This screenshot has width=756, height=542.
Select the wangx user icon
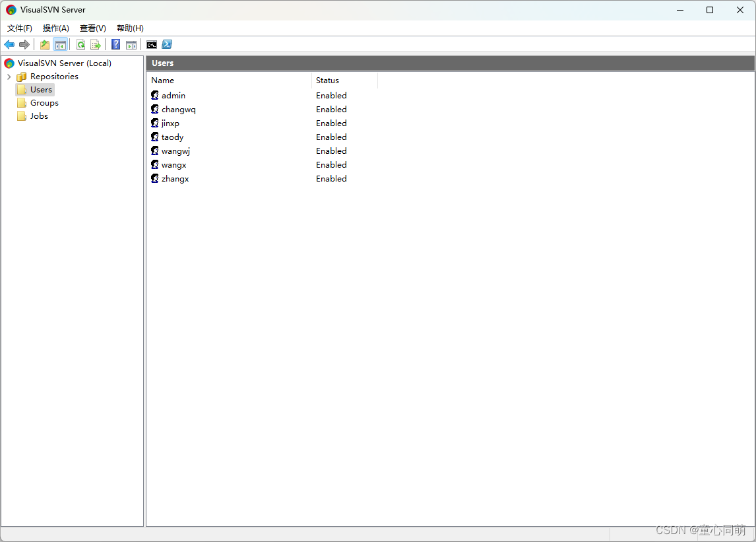coord(155,164)
